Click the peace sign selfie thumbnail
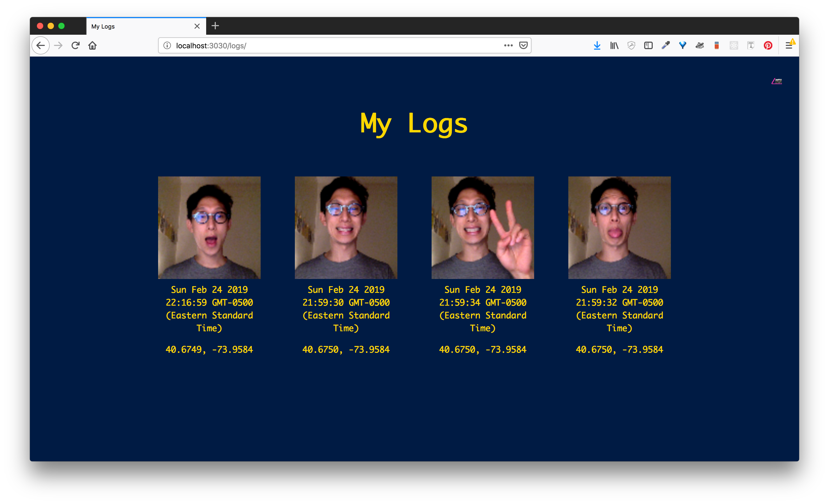This screenshot has height=504, width=829. pyautogui.click(x=482, y=228)
